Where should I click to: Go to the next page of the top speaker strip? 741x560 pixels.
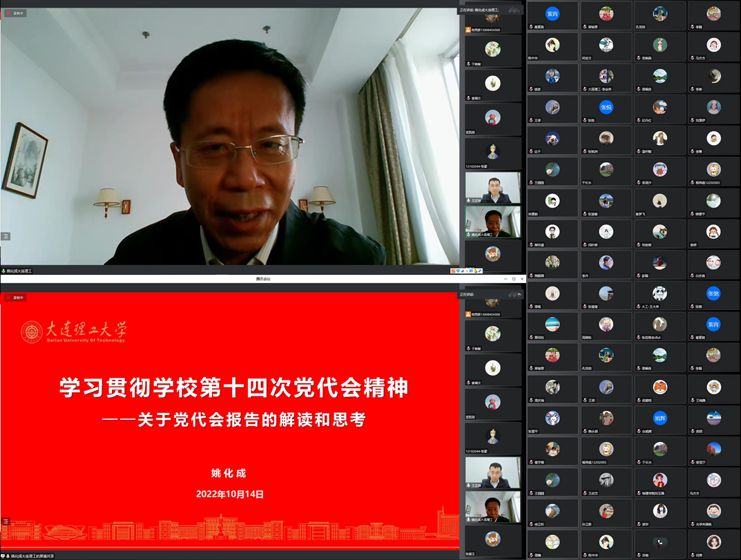tap(519, 10)
